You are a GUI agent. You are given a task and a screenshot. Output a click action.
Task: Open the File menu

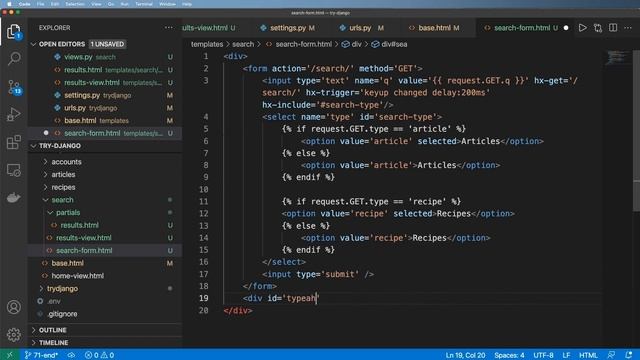point(40,4)
